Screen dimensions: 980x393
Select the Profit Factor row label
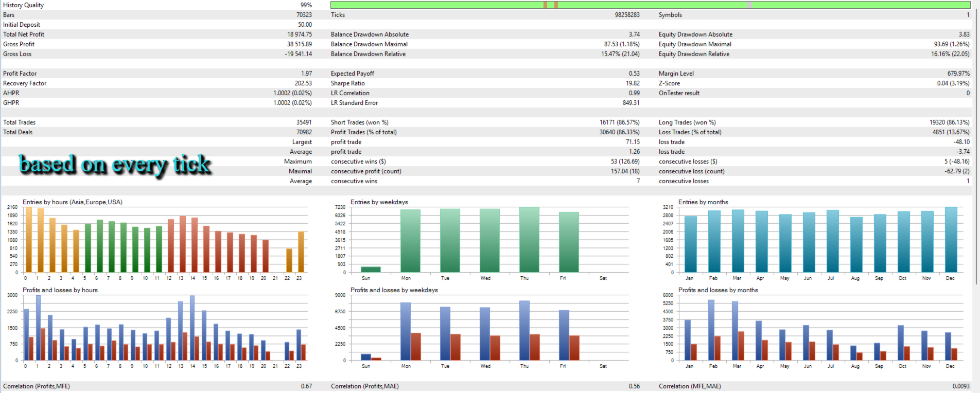[x=20, y=74]
